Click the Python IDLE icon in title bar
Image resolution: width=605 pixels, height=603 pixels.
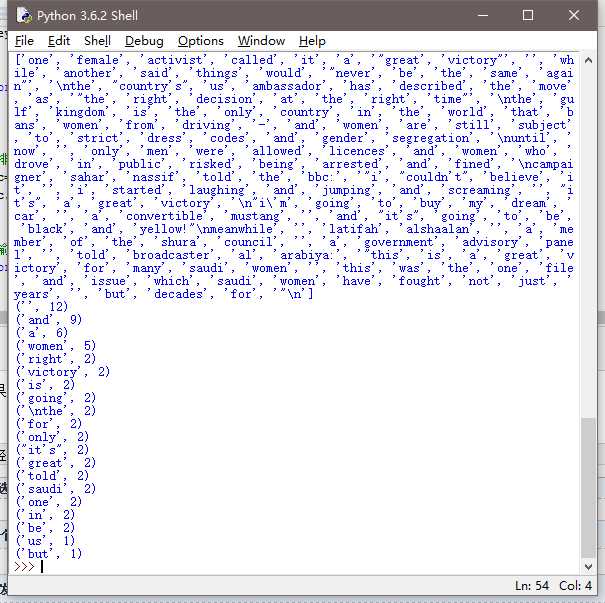click(x=24, y=15)
